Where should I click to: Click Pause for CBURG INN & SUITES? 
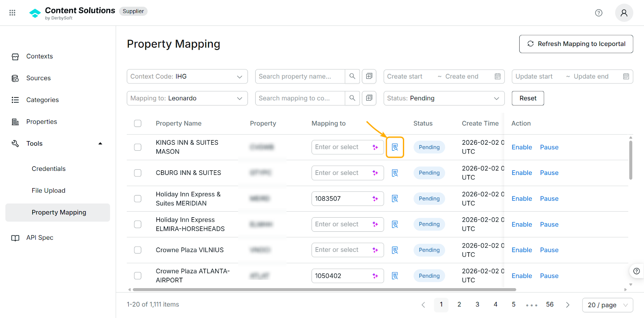(x=549, y=173)
